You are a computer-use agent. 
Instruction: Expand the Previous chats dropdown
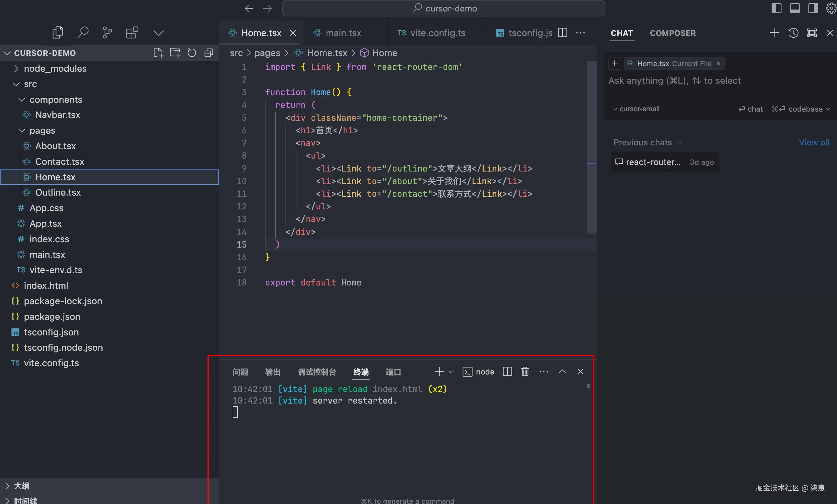pos(647,142)
